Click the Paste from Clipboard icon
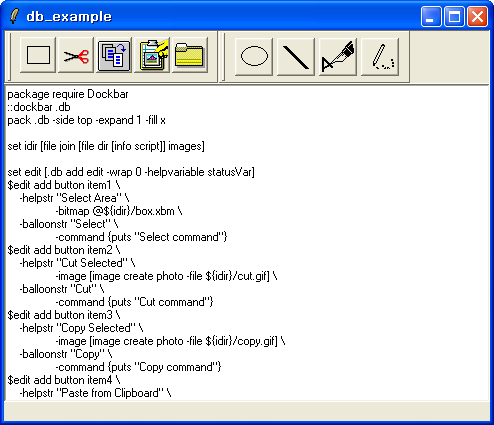Image resolution: width=494 pixels, height=425 pixels. (x=152, y=55)
